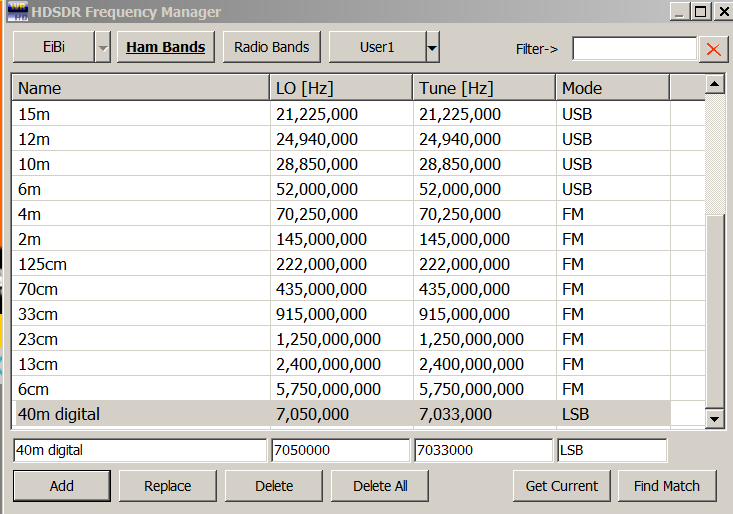Sort by the Name column header

point(141,88)
